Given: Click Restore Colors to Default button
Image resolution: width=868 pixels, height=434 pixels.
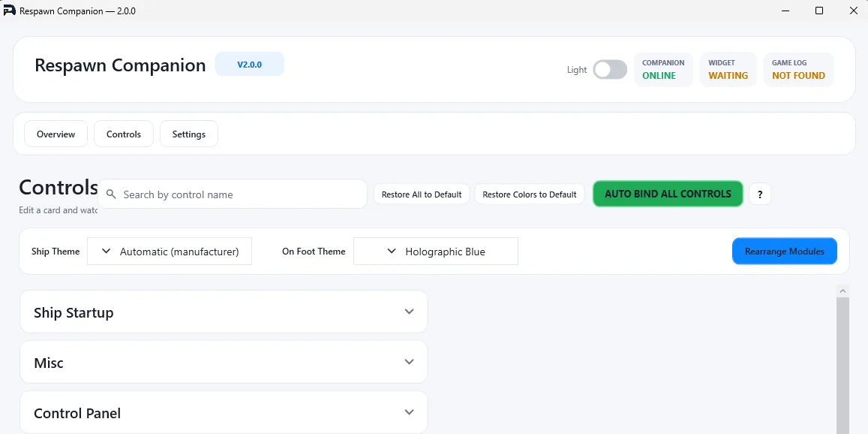Looking at the screenshot, I should 530,194.
